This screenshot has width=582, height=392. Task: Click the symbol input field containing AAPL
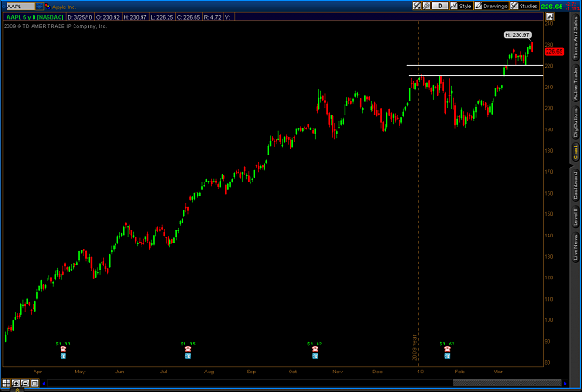tap(20, 7)
